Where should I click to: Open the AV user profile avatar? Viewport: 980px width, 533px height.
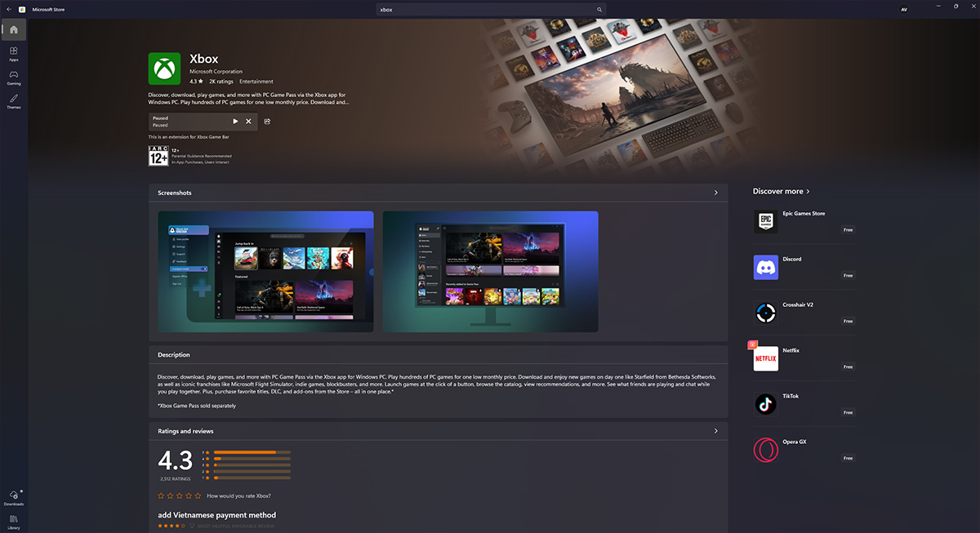click(904, 9)
